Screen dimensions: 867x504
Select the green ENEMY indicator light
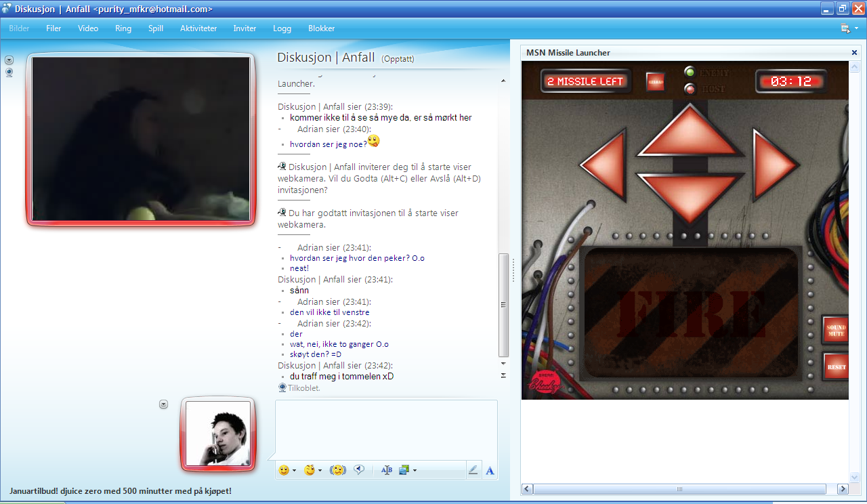690,72
